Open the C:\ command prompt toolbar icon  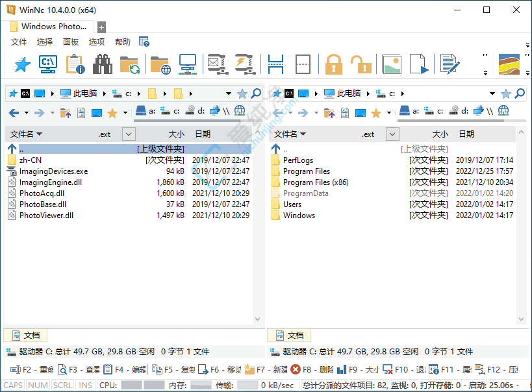point(48,64)
